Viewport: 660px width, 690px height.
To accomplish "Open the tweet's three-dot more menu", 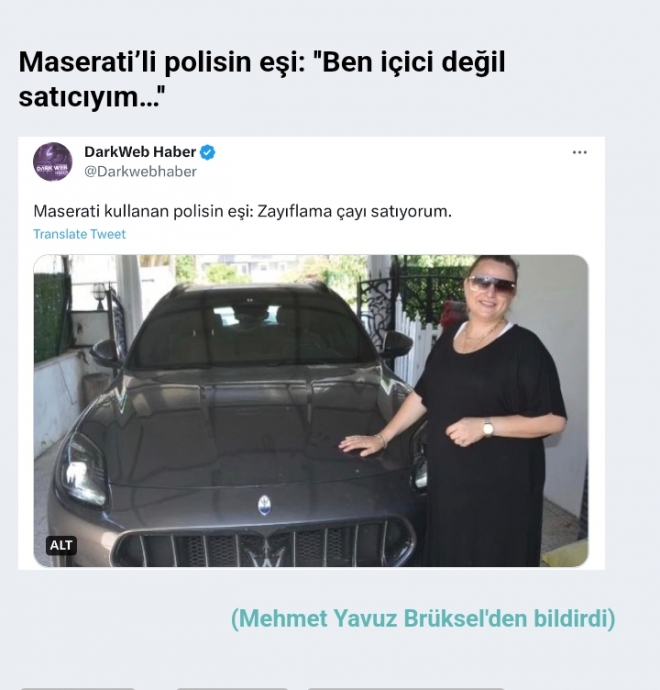I will tap(579, 152).
